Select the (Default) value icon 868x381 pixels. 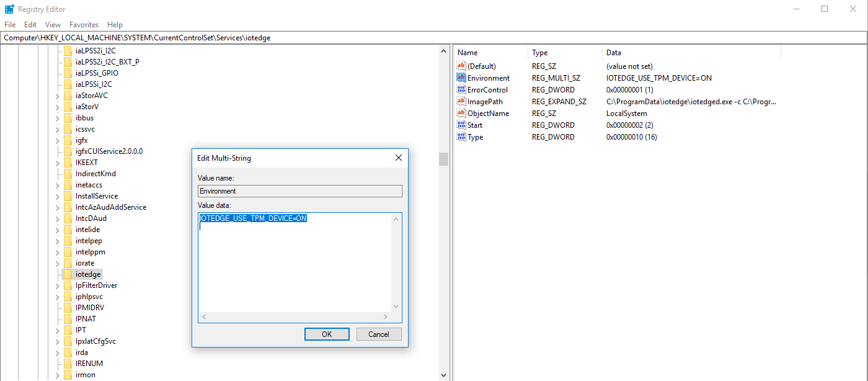pyautogui.click(x=461, y=66)
